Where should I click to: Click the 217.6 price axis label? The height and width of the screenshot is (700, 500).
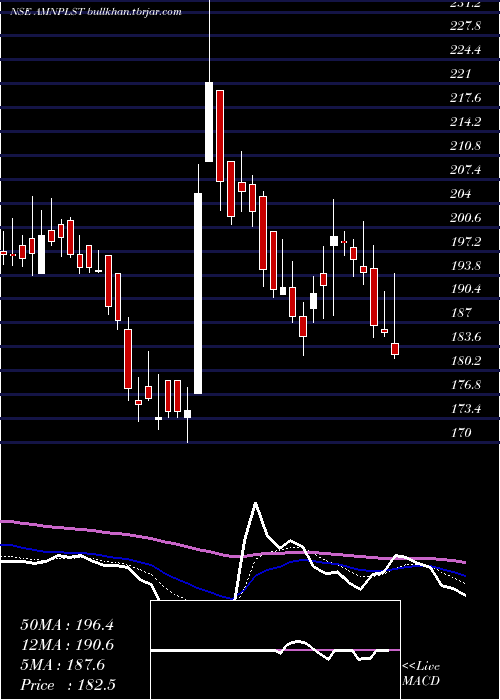click(x=466, y=98)
